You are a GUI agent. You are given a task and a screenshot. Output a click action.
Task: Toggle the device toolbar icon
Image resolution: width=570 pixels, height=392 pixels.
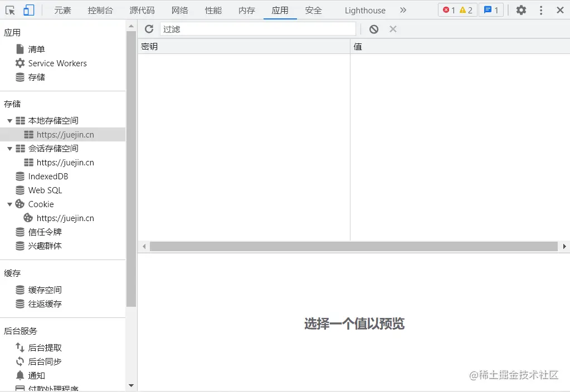[29, 10]
